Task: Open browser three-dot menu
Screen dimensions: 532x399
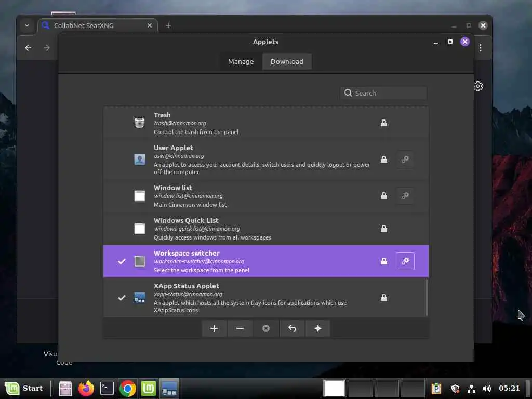Action: (481, 48)
